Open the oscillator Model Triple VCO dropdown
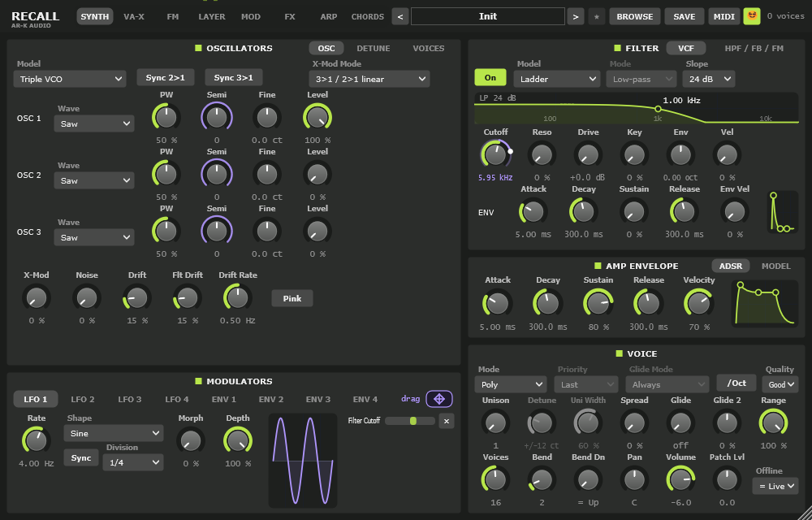812x520 pixels. coord(70,80)
